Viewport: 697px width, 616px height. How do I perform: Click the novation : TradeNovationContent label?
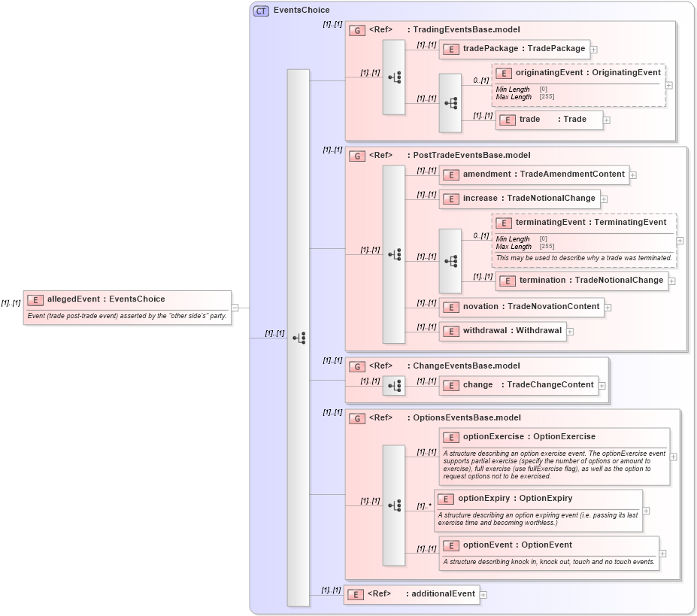pos(532,307)
